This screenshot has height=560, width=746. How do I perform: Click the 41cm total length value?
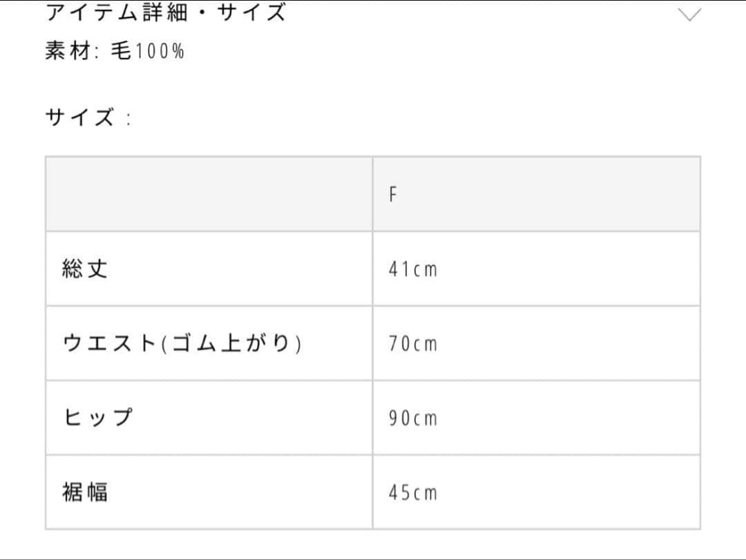pyautogui.click(x=413, y=269)
